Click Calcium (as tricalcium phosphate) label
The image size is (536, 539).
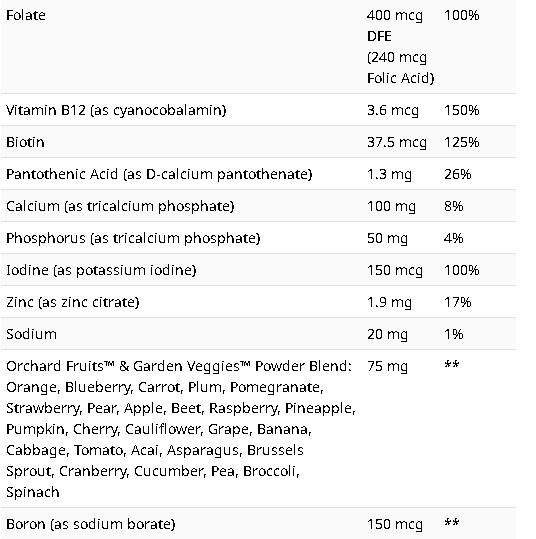[x=120, y=206]
